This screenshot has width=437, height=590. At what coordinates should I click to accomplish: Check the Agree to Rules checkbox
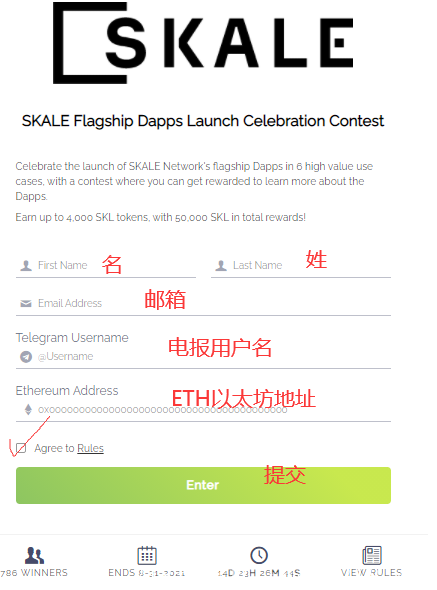21,448
